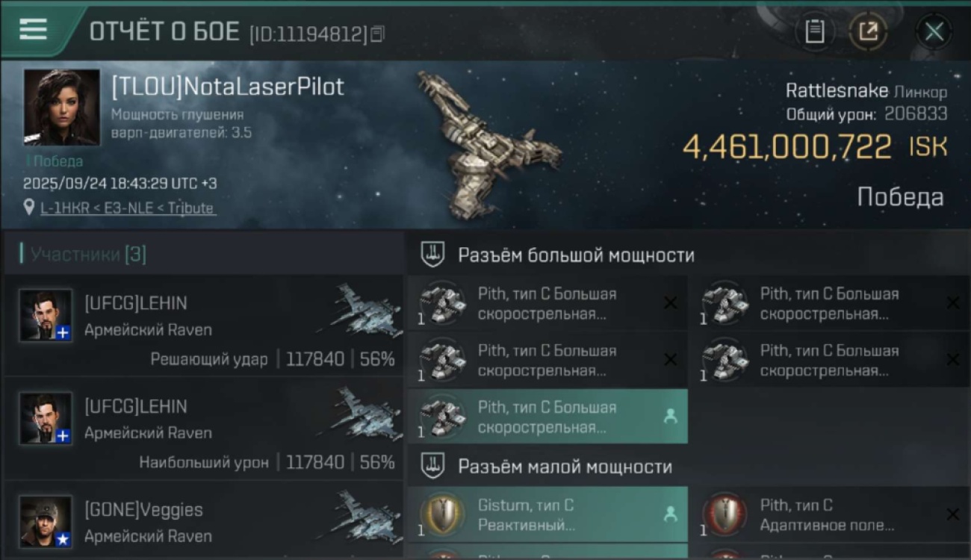This screenshot has height=560, width=971.
Task: Click the Pith Адаптивное поле module icon
Action: 725,515
